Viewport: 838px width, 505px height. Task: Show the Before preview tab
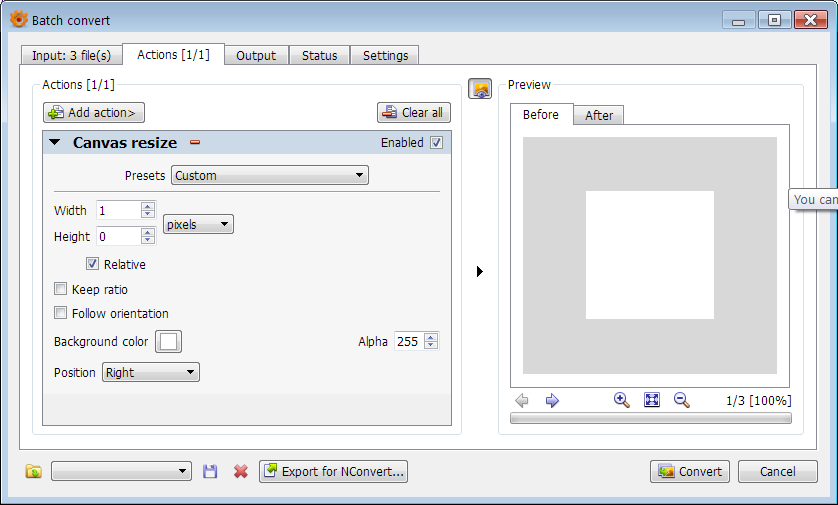(x=541, y=114)
